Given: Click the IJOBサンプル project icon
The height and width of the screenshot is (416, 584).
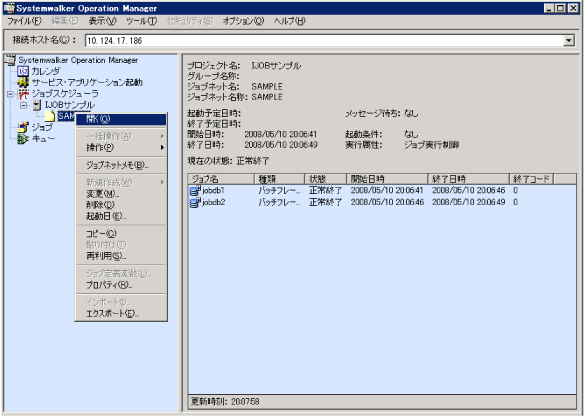Looking at the screenshot, I should click(x=36, y=105).
